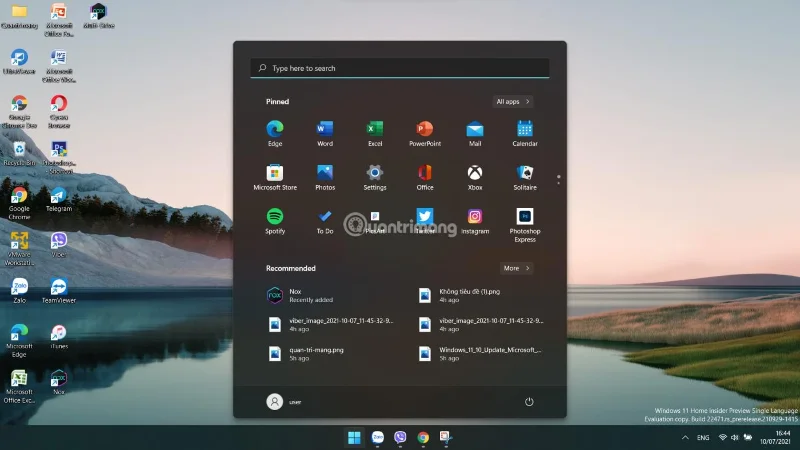Select Microsoft Office PowerPoint desktop shortcut

pos(59,20)
